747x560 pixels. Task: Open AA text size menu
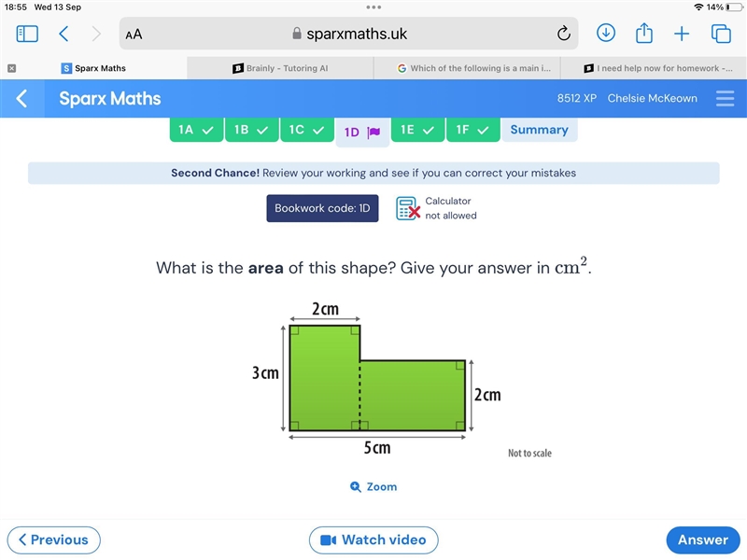[x=134, y=35]
